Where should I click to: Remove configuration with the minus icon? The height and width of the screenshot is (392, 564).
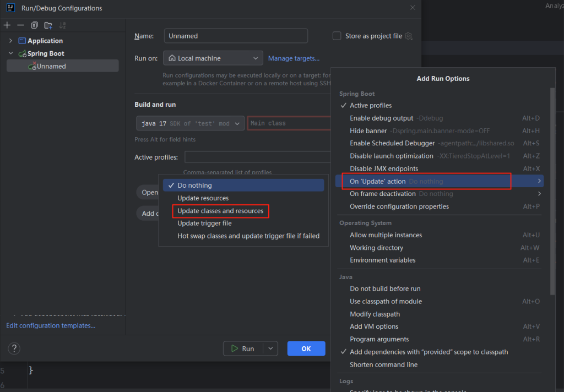point(20,25)
